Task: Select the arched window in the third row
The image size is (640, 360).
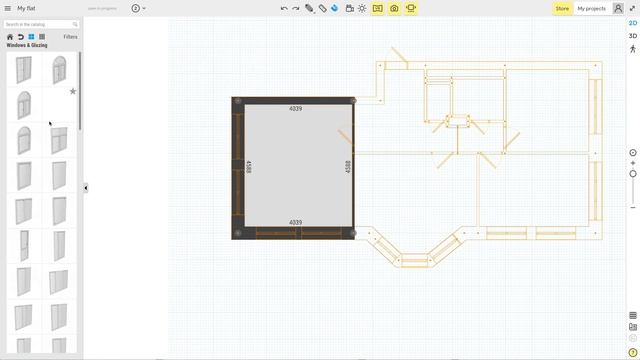Action: point(24,140)
